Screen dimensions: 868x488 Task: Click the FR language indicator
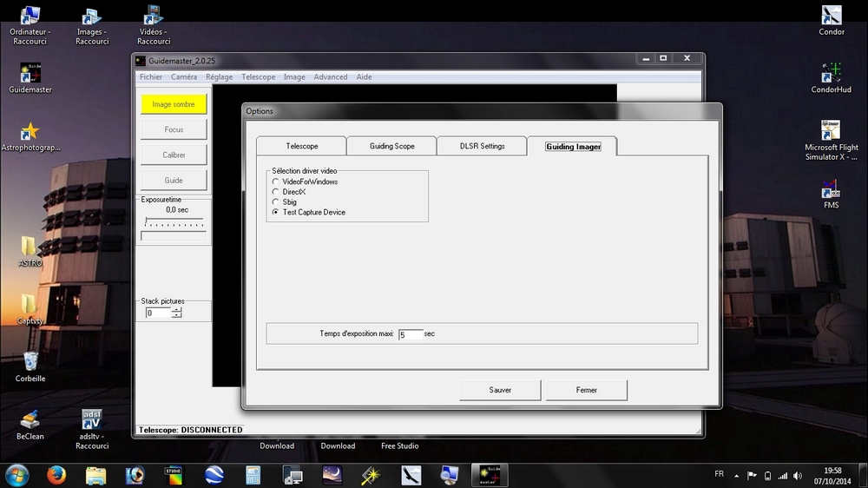coord(719,474)
